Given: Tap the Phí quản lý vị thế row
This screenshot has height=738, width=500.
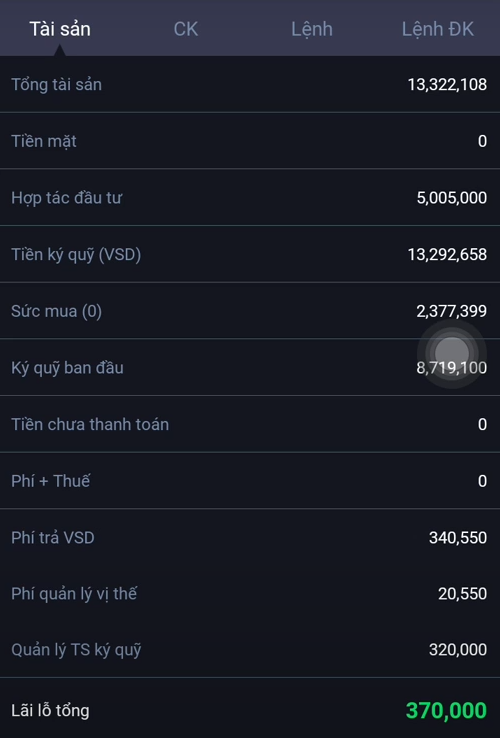Looking at the screenshot, I should pos(250,594).
